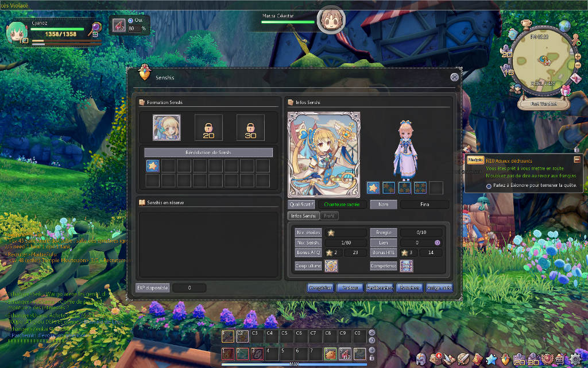
Task: Click the gingerbread man icon by minimap
Action: click(575, 40)
